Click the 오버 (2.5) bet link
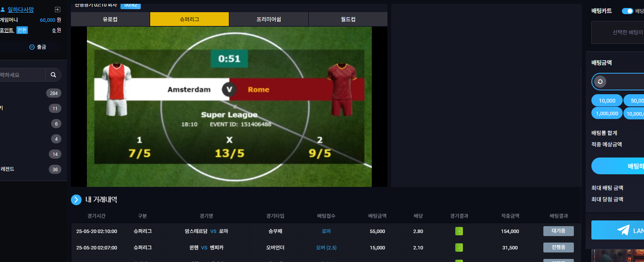 326,248
